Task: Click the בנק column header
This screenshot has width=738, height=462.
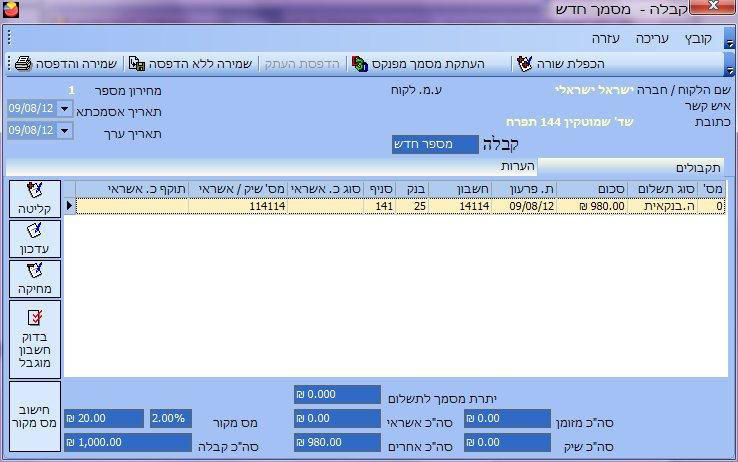Action: tap(412, 190)
